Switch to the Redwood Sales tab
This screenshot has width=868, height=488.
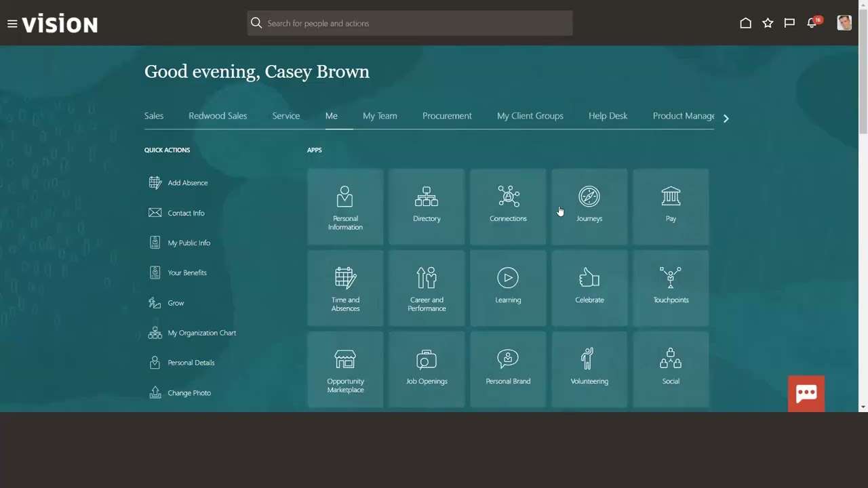[218, 116]
